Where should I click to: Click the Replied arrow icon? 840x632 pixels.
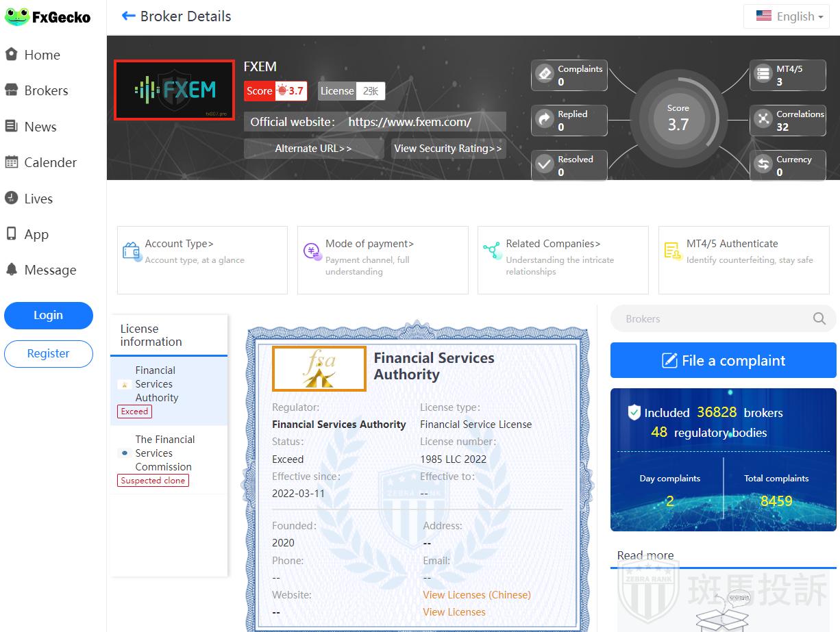tap(545, 119)
